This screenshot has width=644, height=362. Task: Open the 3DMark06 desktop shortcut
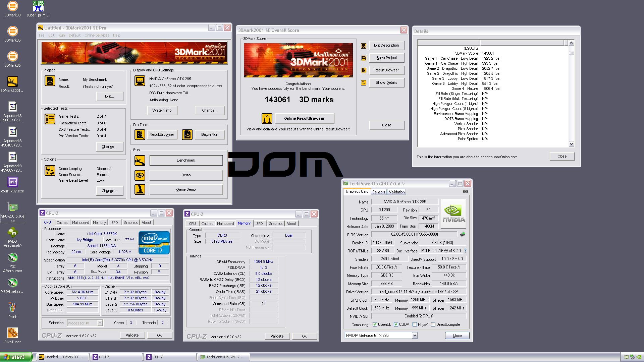coord(12,59)
